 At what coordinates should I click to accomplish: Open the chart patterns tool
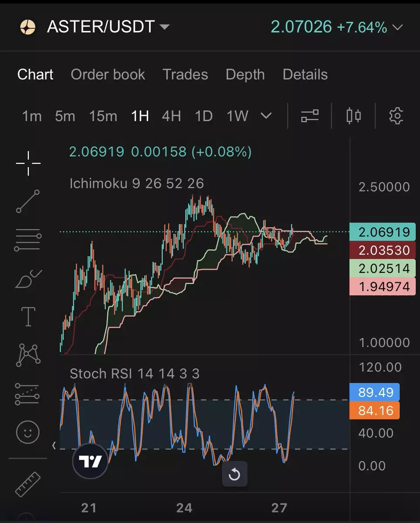pos(28,355)
